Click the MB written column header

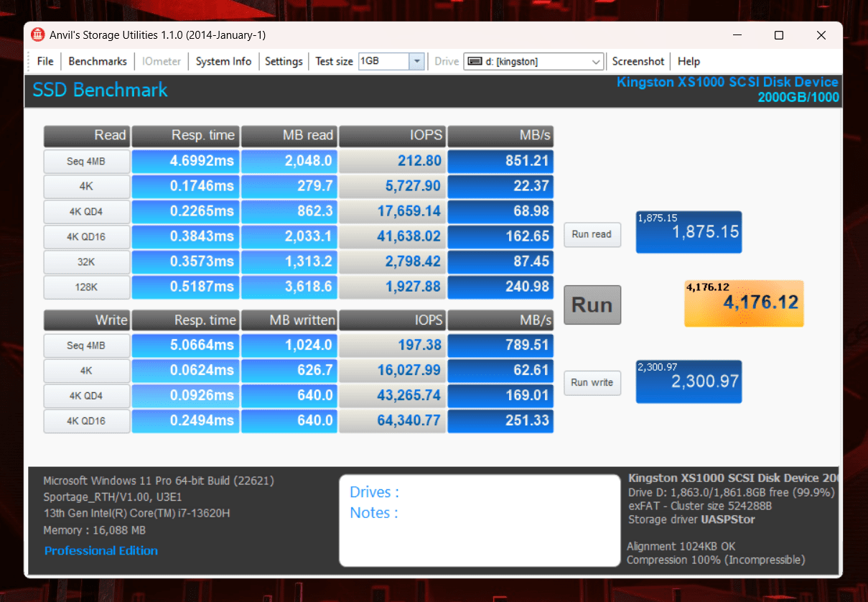click(x=289, y=320)
